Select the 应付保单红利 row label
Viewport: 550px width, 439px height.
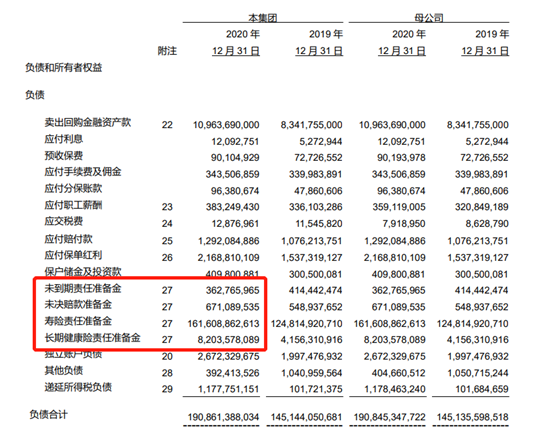(x=73, y=255)
